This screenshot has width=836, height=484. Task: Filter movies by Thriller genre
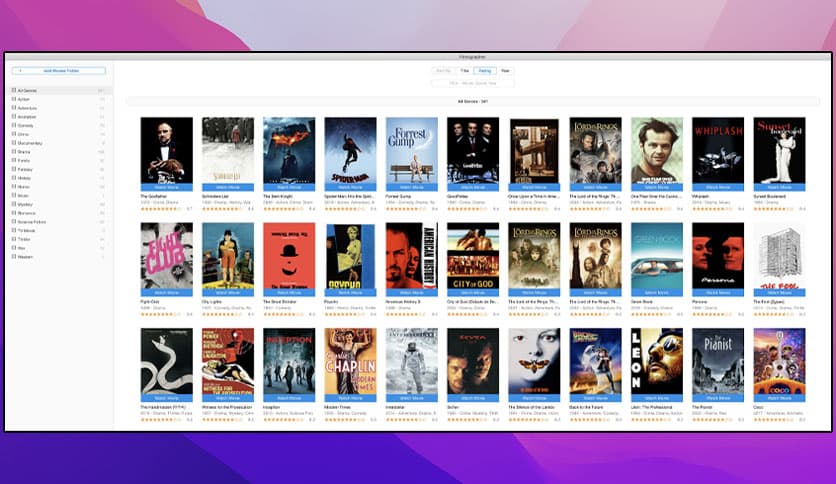58,239
